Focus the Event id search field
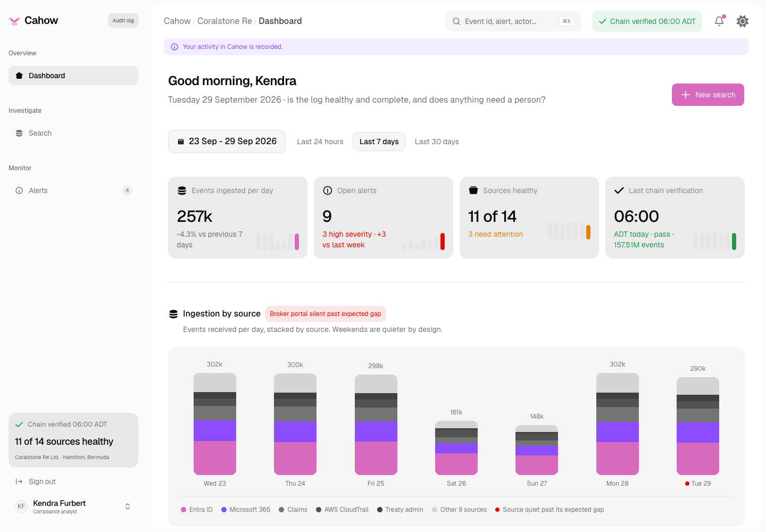 513,21
